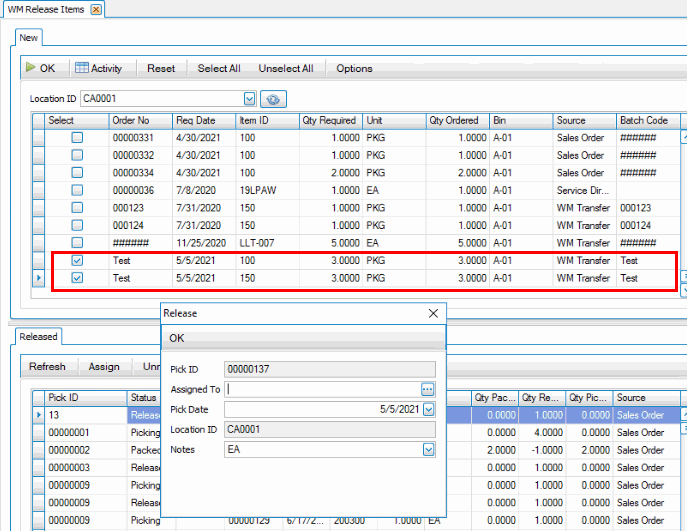Close the Release dialog
The image size is (687, 531).
[x=433, y=313]
